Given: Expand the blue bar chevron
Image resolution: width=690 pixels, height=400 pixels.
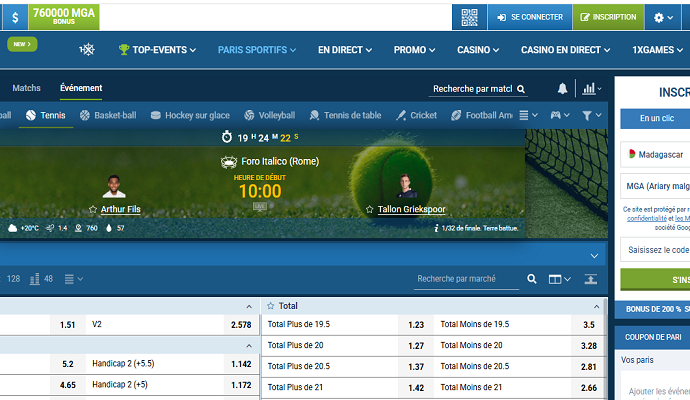Looking at the screenshot, I should (594, 256).
